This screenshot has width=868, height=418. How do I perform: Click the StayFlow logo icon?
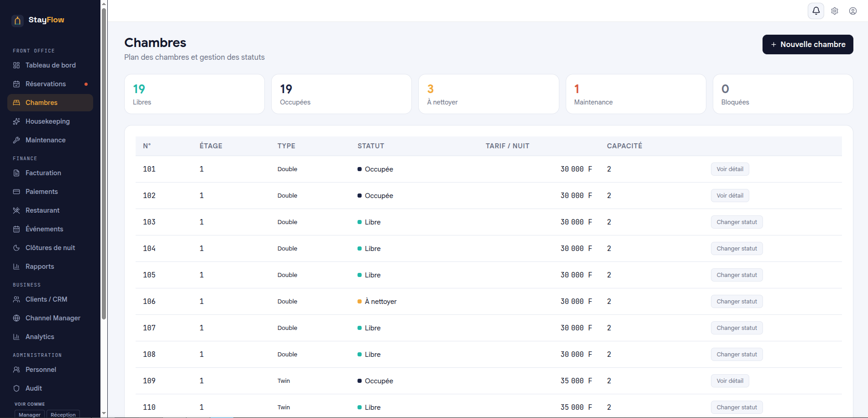click(x=17, y=21)
